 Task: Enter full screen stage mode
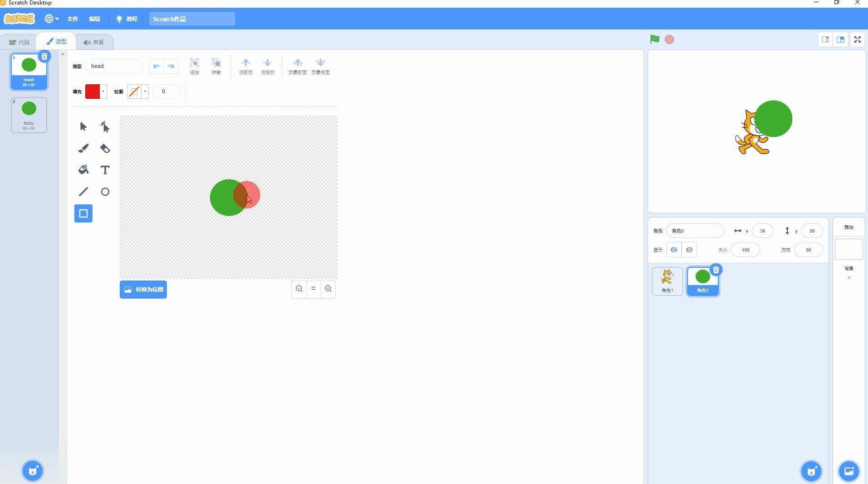pos(858,39)
